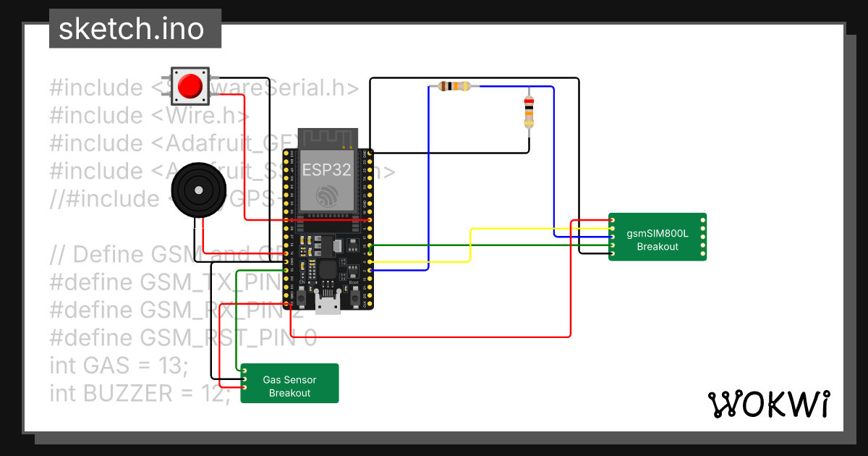Image resolution: width=868 pixels, height=456 pixels.
Task: Select the horizontal resistor at top
Action: pos(454,86)
